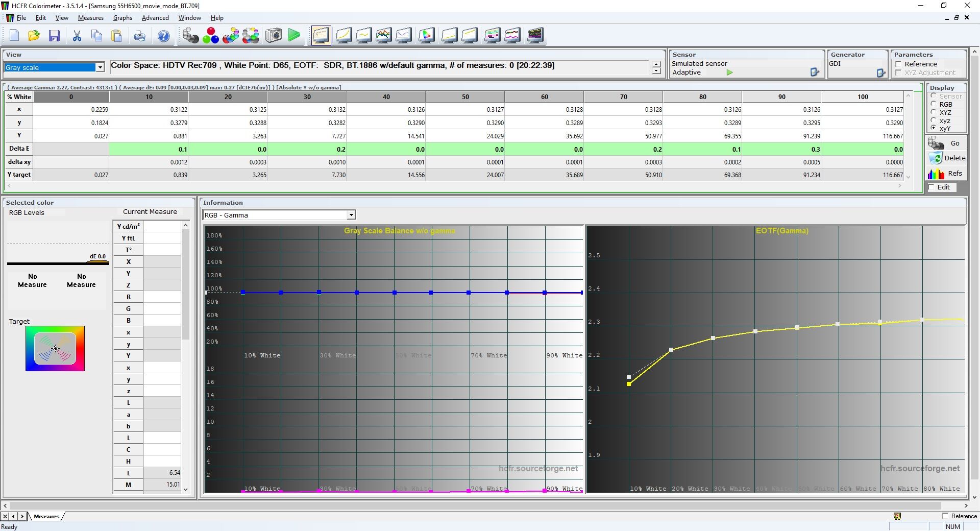Image resolution: width=980 pixels, height=531 pixels.
Task: Open the Edit menu
Action: 41,18
